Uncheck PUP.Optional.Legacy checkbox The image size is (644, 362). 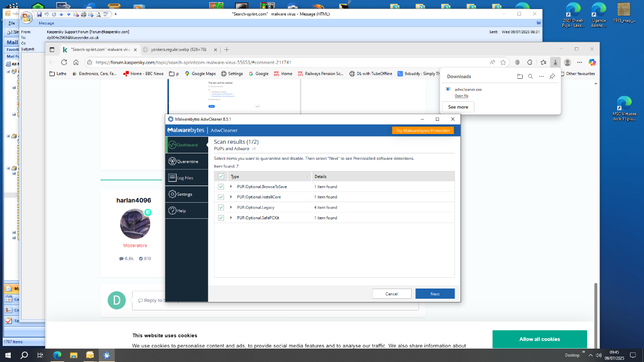221,207
